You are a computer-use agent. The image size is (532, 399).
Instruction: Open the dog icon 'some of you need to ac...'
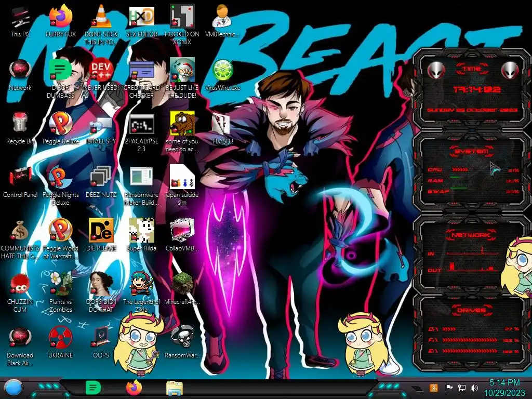click(182, 124)
